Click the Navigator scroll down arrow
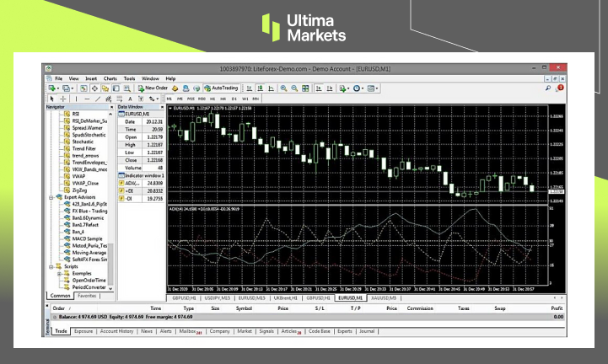Image resolution: width=608 pixels, height=364 pixels. 110,288
